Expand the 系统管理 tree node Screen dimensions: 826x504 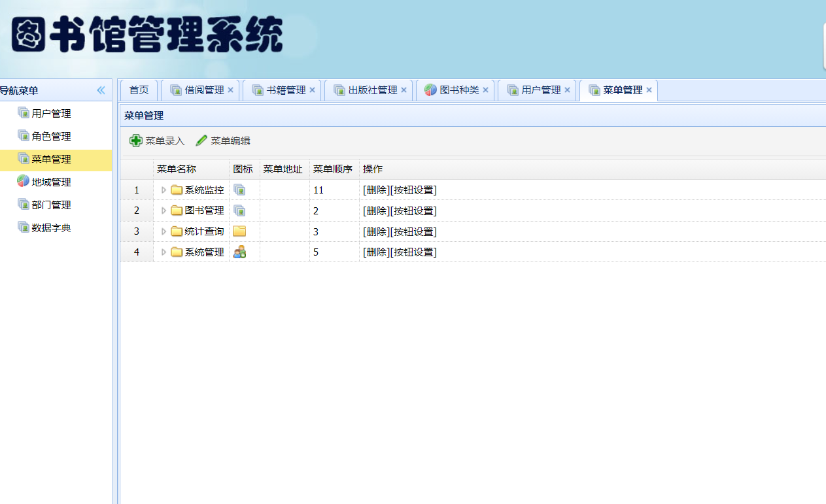(163, 252)
